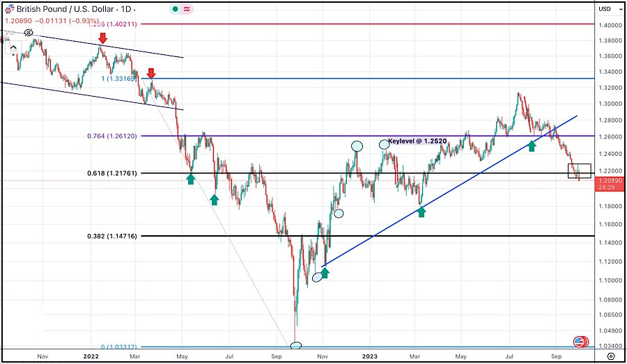Screen dimensions: 627x364
Task: Click the US flag economic event icon
Action: coord(579,342)
